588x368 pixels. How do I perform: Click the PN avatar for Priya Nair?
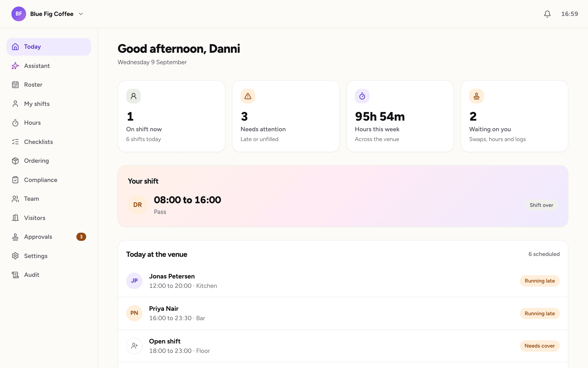click(134, 313)
